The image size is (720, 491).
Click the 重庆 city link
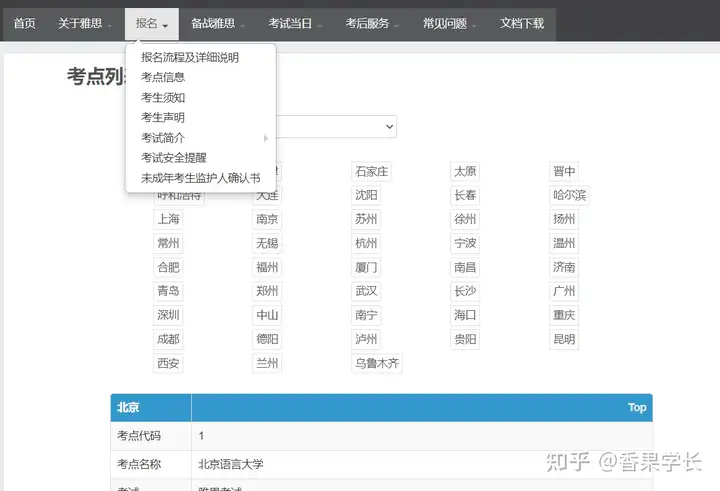click(x=564, y=315)
